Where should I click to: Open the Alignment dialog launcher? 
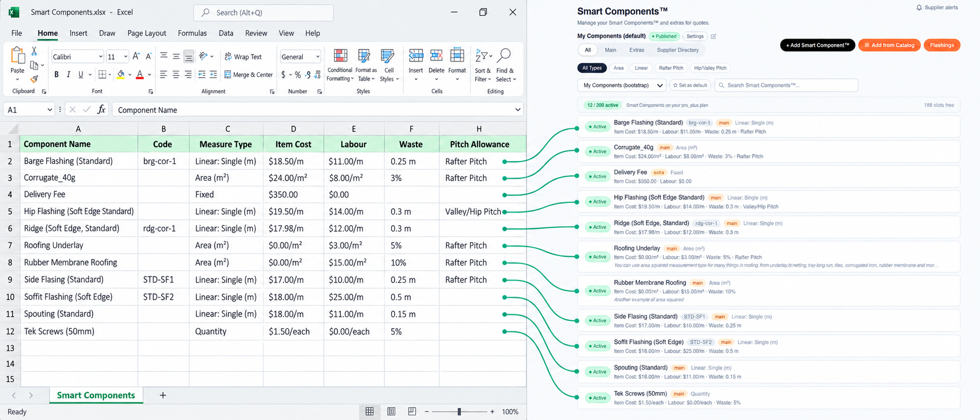pyautogui.click(x=272, y=92)
